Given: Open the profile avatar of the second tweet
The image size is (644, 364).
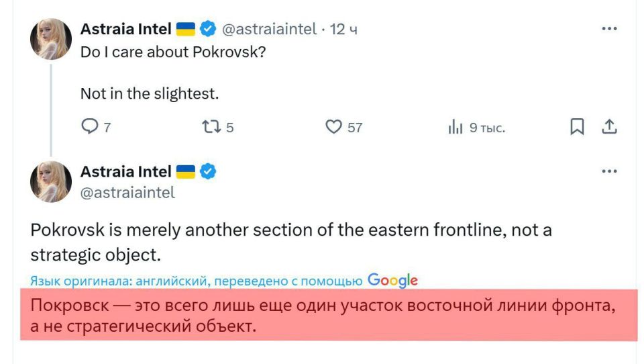Looking at the screenshot, I should [x=51, y=182].
